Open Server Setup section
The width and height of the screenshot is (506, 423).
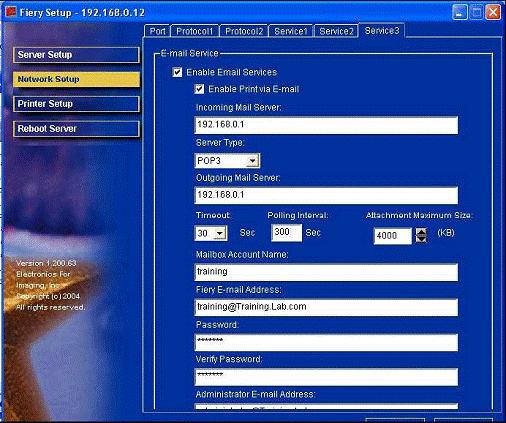click(76, 55)
